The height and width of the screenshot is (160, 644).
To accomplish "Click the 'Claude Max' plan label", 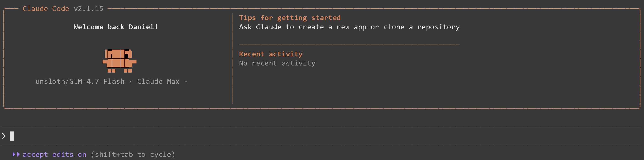I will (x=158, y=81).
